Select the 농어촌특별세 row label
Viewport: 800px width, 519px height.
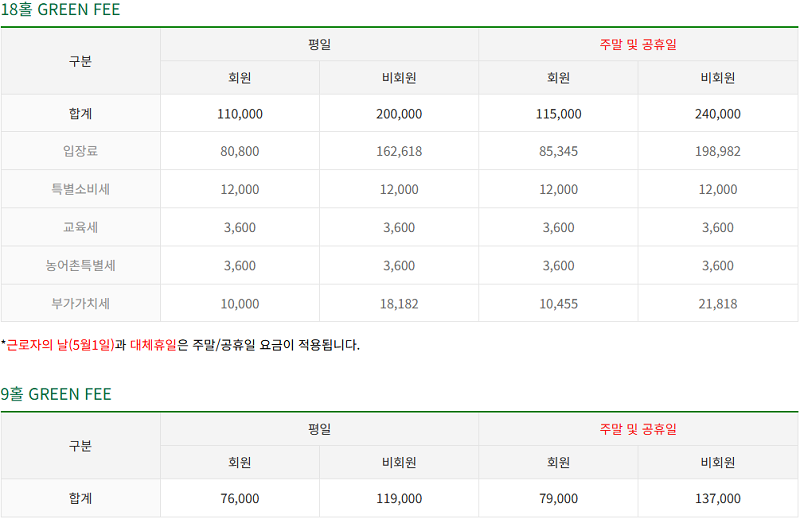point(80,266)
